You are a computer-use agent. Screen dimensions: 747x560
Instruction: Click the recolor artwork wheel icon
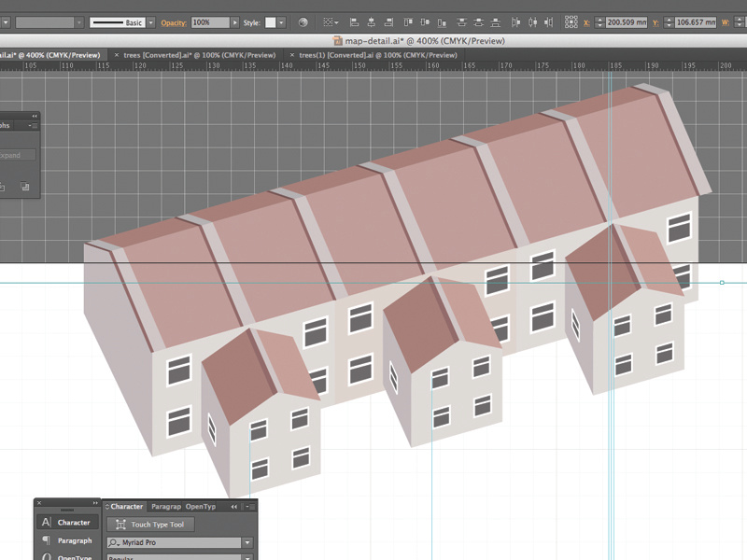tap(303, 21)
